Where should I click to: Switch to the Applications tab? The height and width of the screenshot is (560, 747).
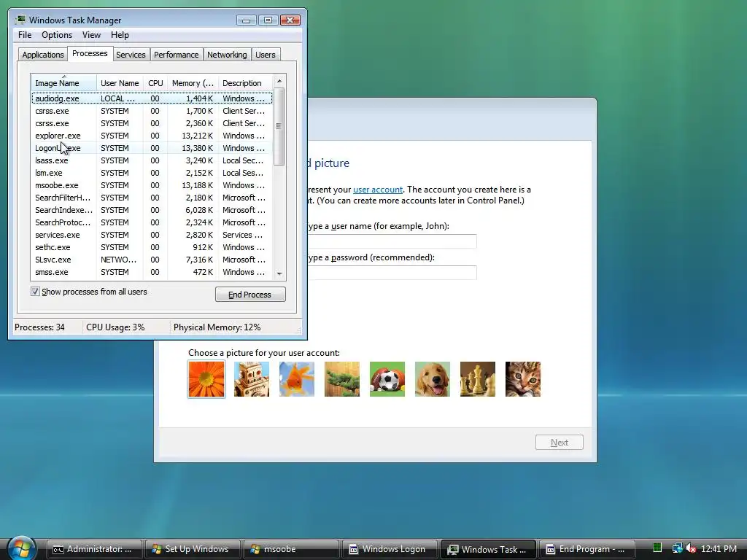(x=43, y=55)
